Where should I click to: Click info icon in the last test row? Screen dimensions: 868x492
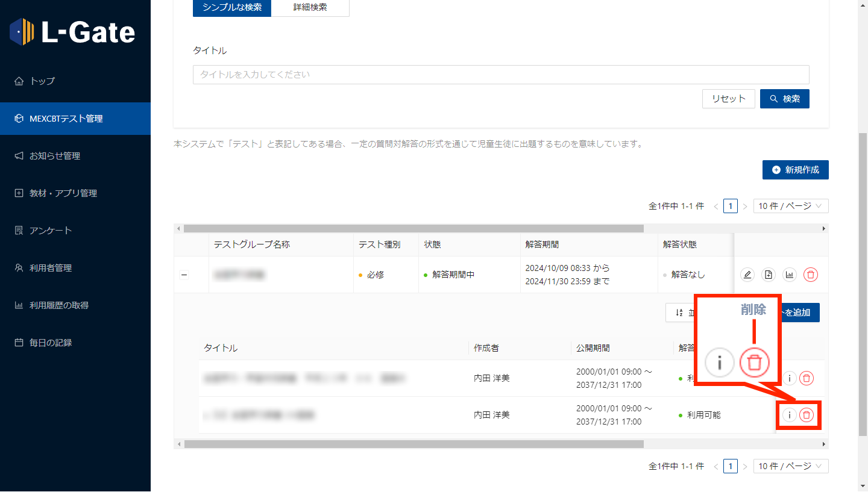coord(789,415)
